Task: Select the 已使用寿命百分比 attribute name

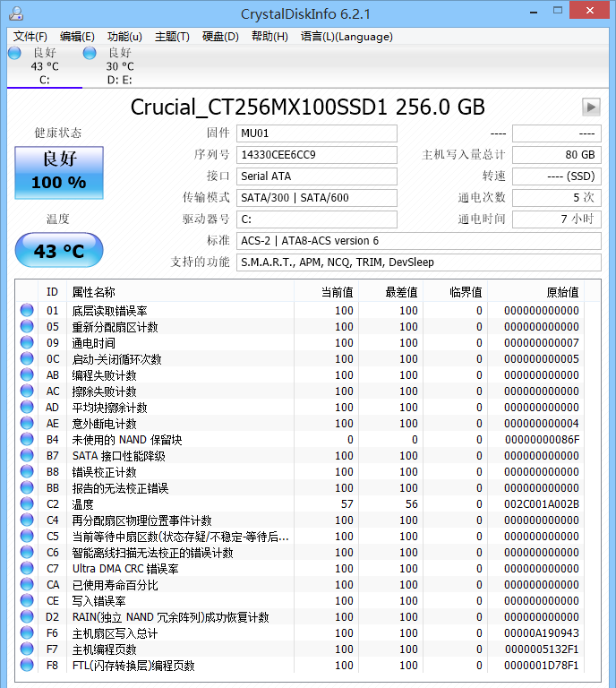Action: (115, 585)
